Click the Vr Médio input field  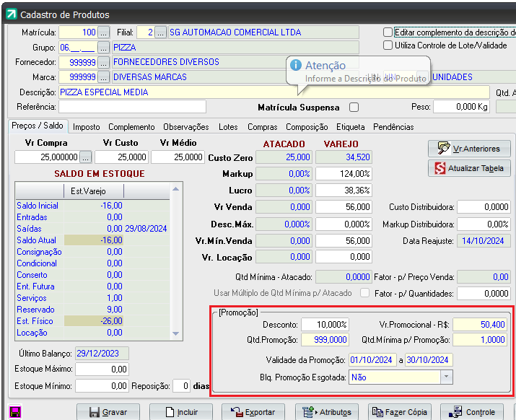[x=178, y=157]
